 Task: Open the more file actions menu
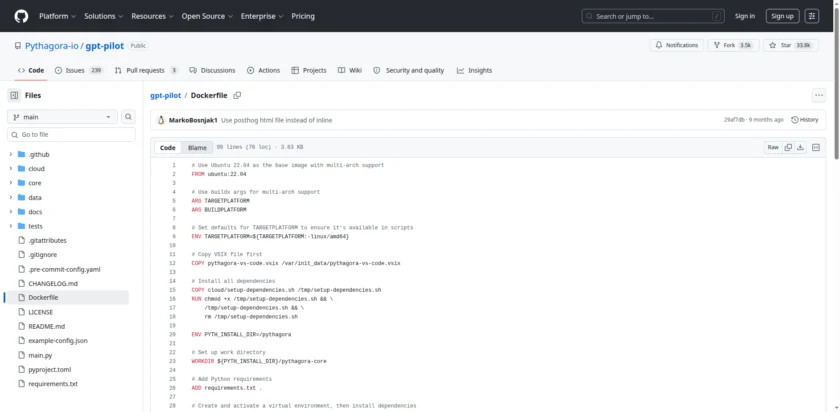(819, 95)
